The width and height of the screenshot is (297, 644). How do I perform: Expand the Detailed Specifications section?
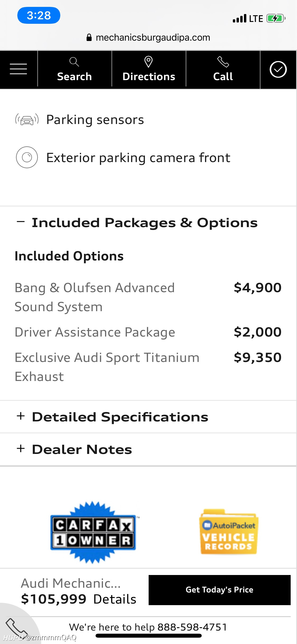click(112, 417)
